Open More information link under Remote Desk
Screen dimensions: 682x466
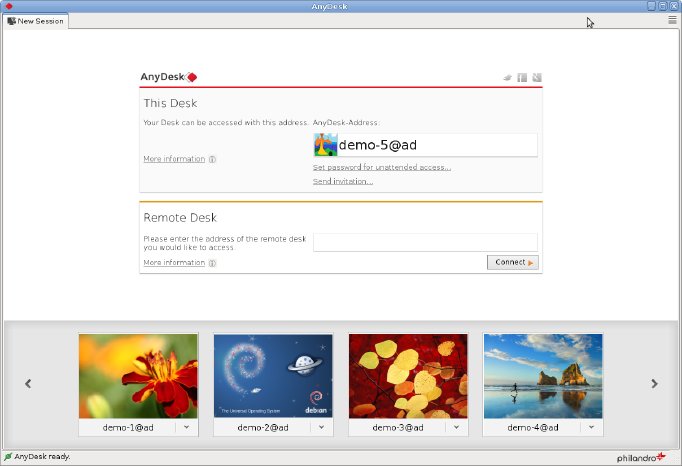pos(174,262)
